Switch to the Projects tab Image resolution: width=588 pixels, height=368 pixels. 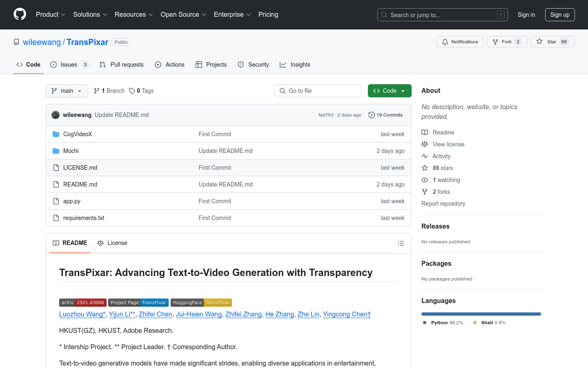tap(211, 65)
